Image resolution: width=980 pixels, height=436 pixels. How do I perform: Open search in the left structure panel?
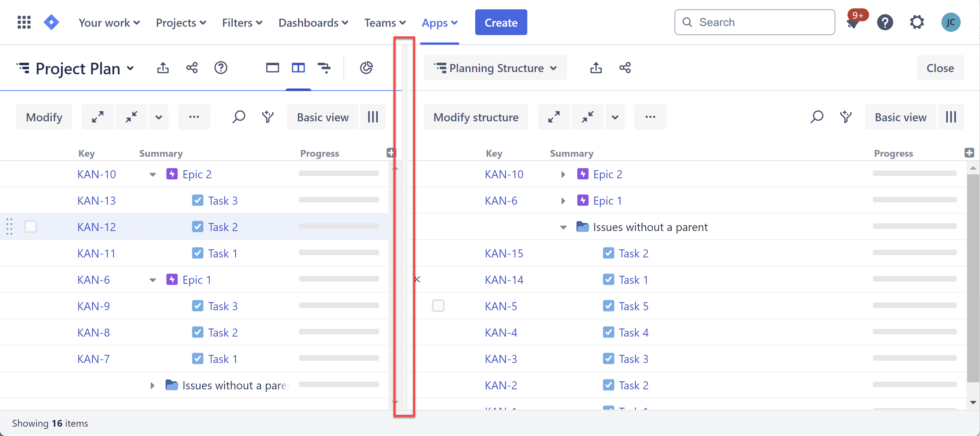tap(239, 117)
